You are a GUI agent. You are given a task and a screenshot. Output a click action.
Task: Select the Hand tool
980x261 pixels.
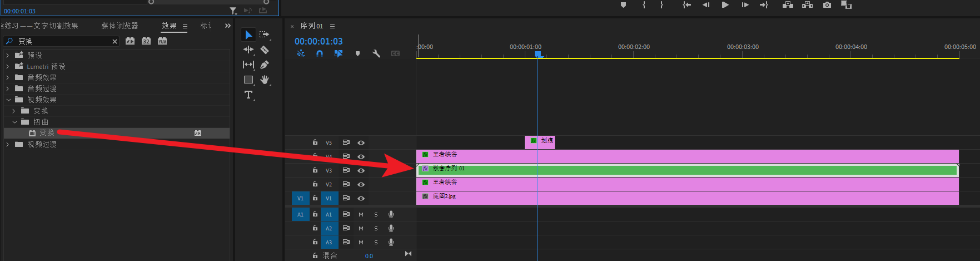click(x=265, y=80)
